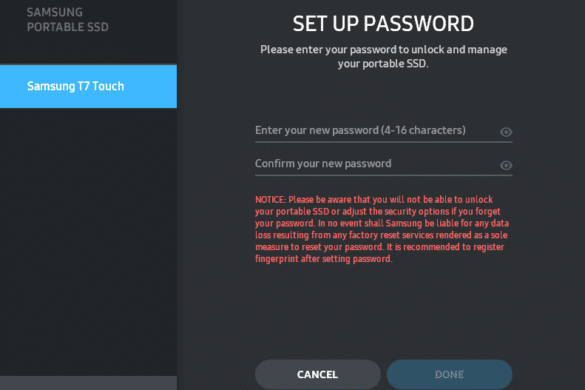Toggle the eye icon beside confirm password

tap(506, 165)
